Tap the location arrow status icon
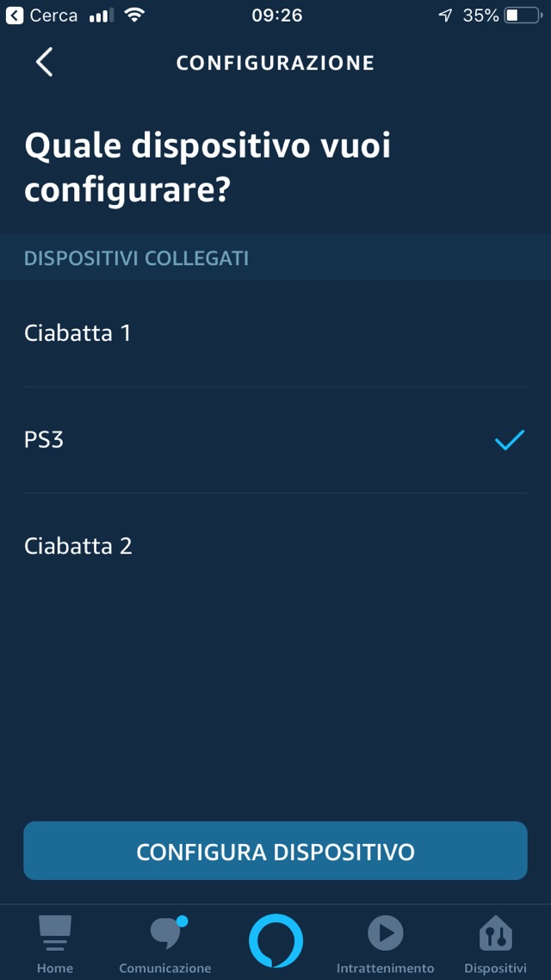The height and width of the screenshot is (980, 551). point(445,16)
